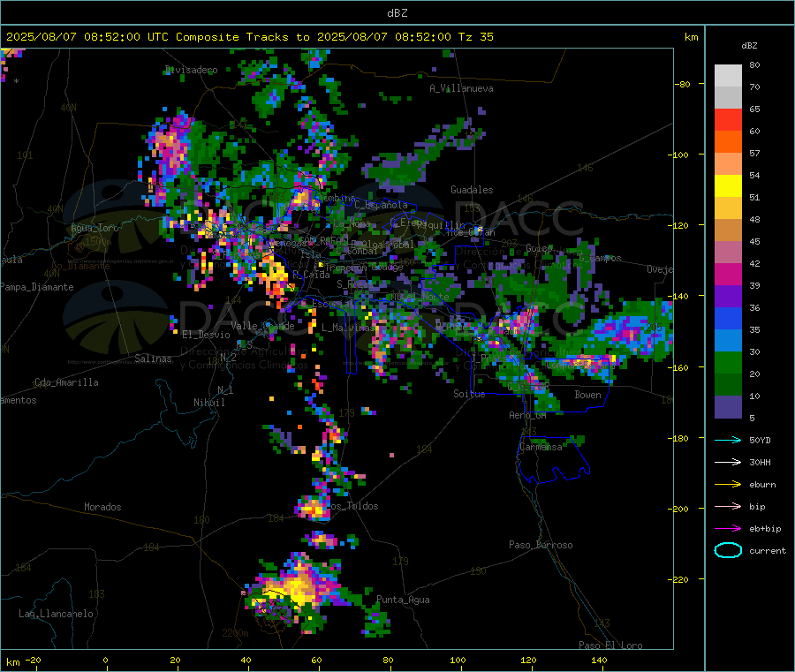Select the purple 36–39 dBZ legend swatch
The image size is (795, 672).
[x=728, y=297]
